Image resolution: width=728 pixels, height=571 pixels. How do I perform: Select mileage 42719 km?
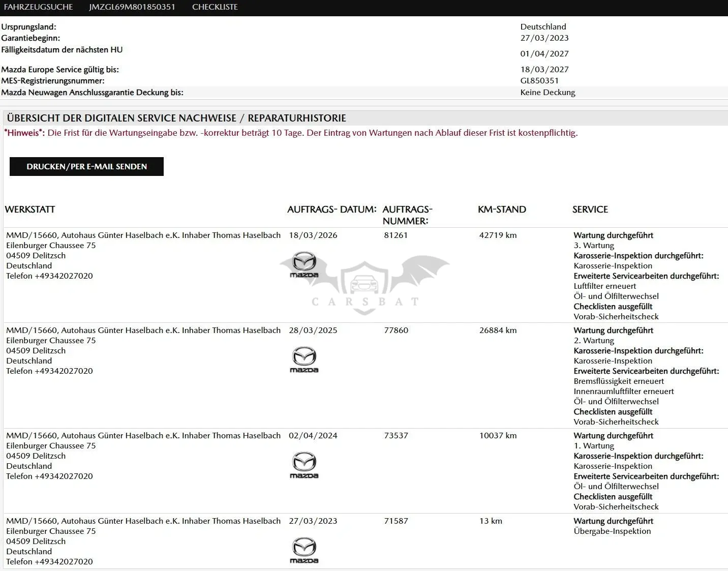pos(498,235)
